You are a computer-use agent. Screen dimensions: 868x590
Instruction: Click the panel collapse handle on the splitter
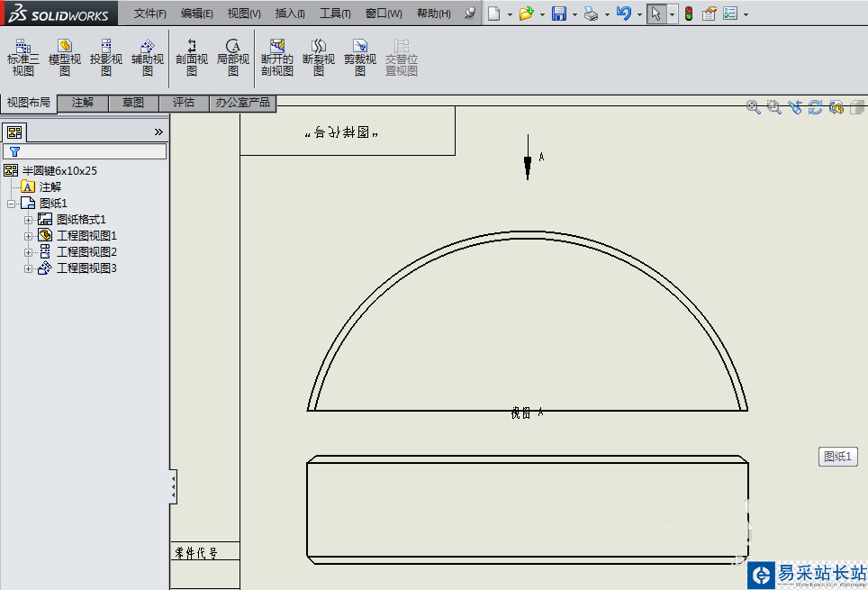(173, 487)
